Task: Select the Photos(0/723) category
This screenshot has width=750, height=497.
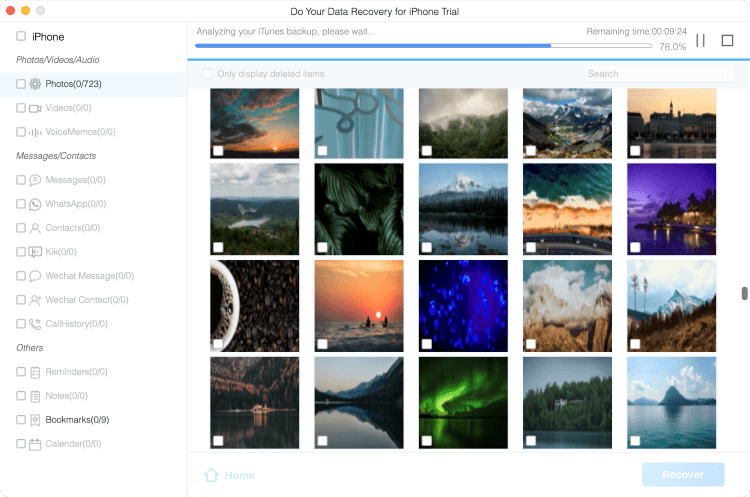Action: point(93,84)
